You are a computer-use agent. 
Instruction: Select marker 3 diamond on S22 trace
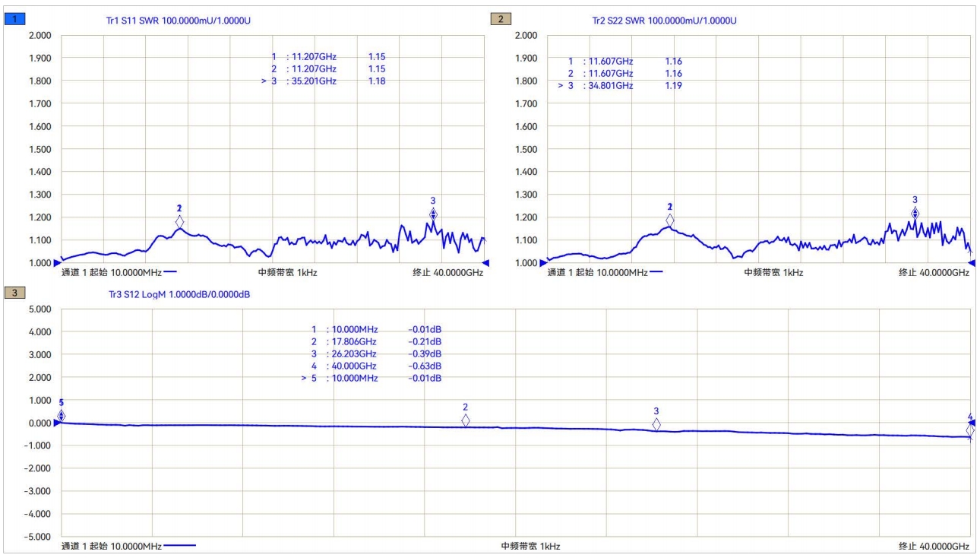point(915,214)
